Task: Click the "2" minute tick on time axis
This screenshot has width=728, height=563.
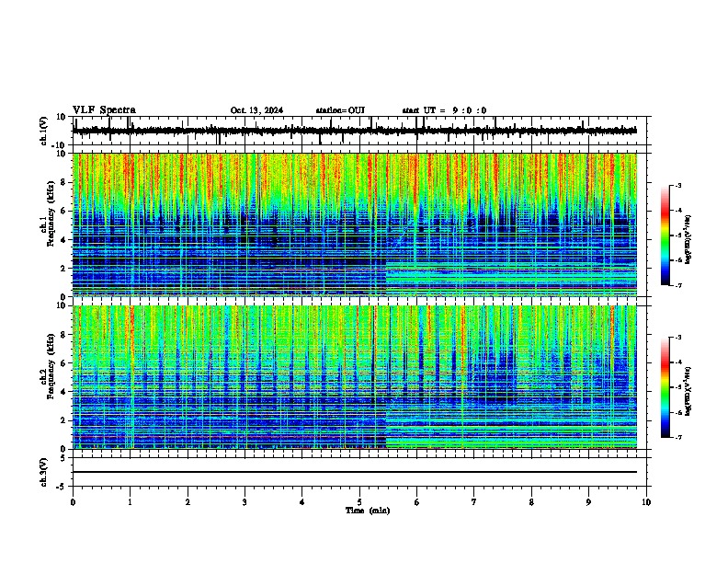Action: click(188, 502)
